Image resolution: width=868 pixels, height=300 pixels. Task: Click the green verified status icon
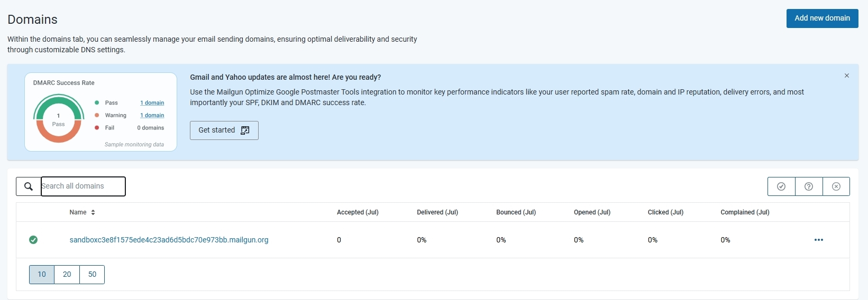[33, 240]
